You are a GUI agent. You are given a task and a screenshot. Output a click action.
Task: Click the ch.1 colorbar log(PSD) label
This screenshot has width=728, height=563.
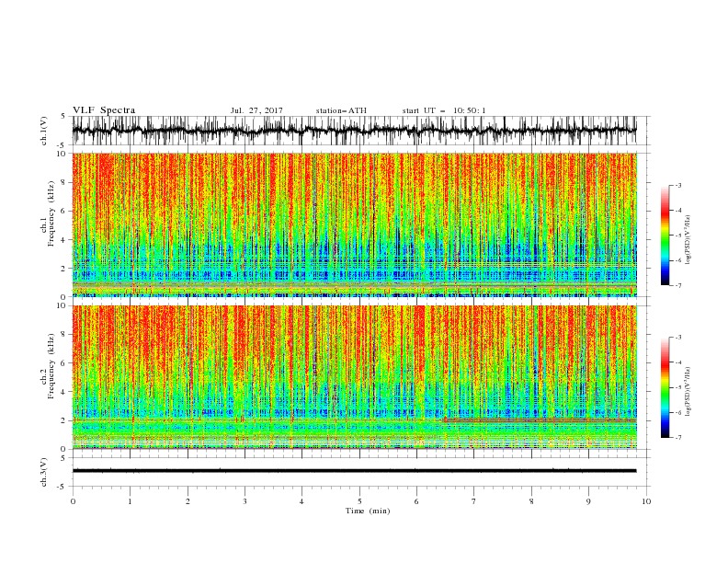tap(688, 239)
